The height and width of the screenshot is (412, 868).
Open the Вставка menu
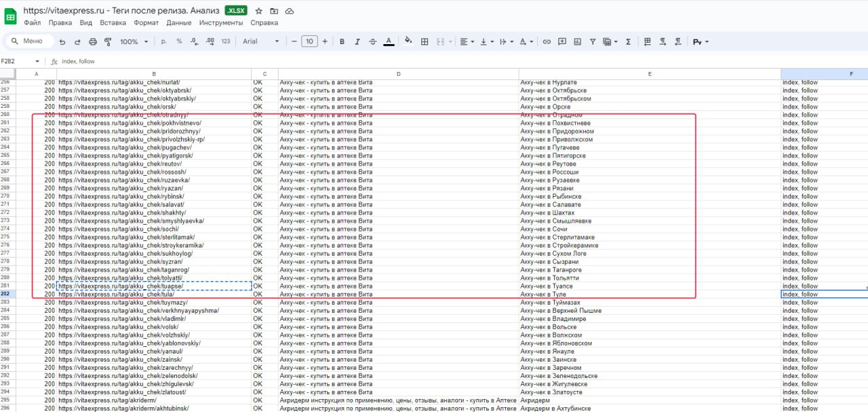point(113,22)
